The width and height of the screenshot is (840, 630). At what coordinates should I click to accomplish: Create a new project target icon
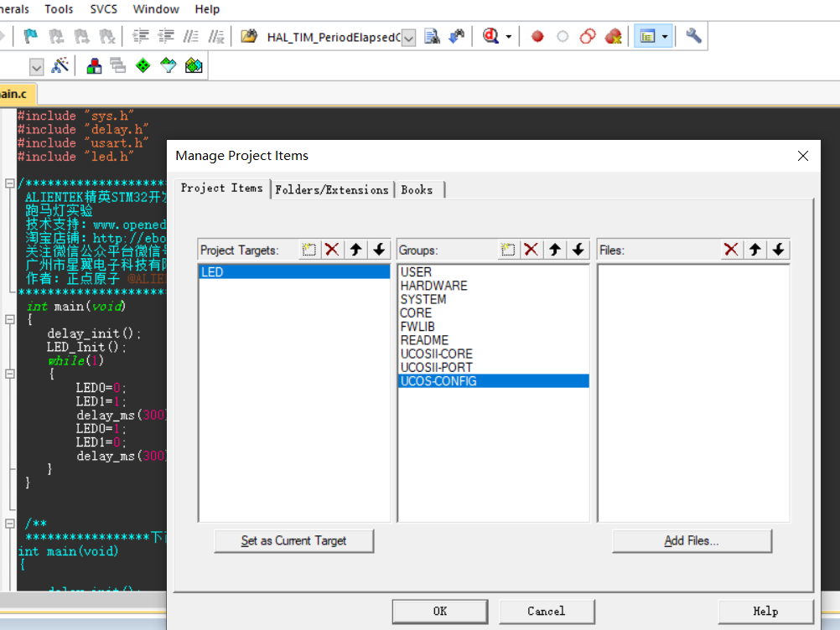pyautogui.click(x=309, y=250)
